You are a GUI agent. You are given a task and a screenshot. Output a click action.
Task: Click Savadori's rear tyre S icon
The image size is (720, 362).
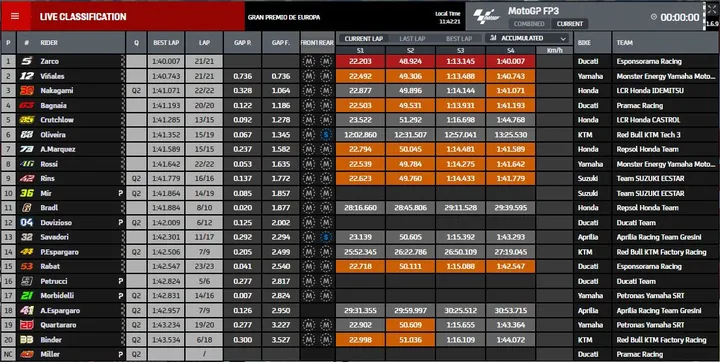click(326, 237)
